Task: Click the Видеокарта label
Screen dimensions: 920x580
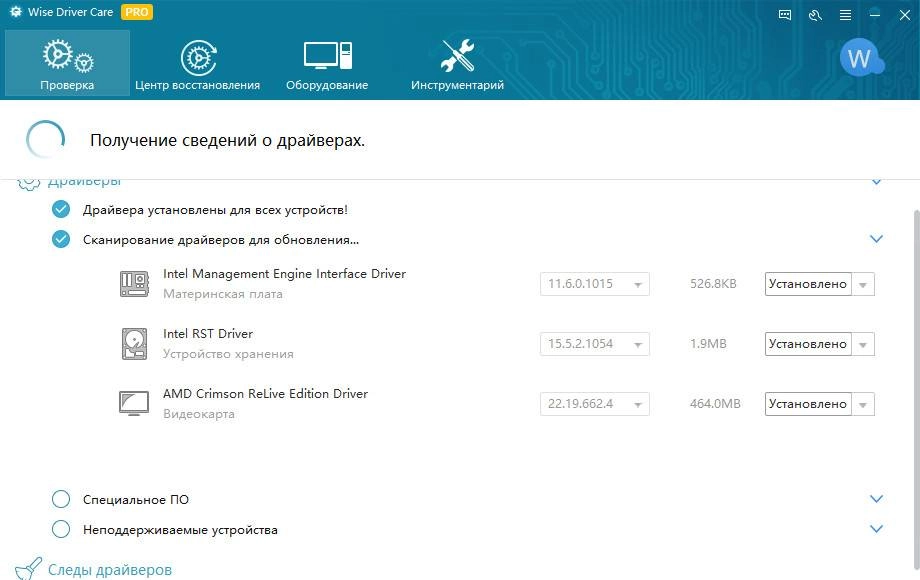Action: point(199,413)
